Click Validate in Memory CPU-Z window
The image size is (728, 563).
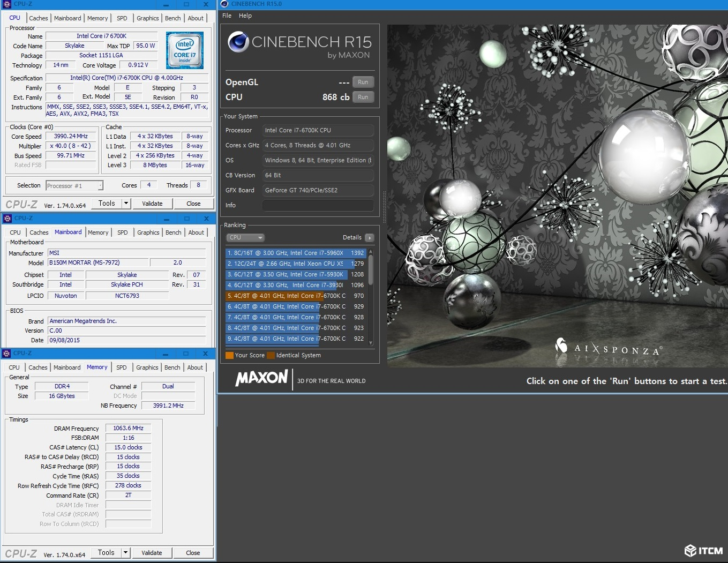pos(152,553)
